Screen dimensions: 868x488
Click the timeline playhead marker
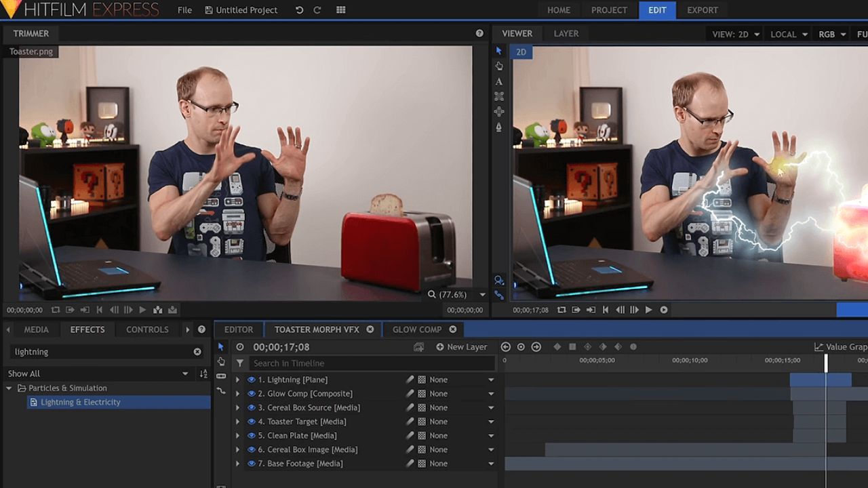(x=826, y=362)
